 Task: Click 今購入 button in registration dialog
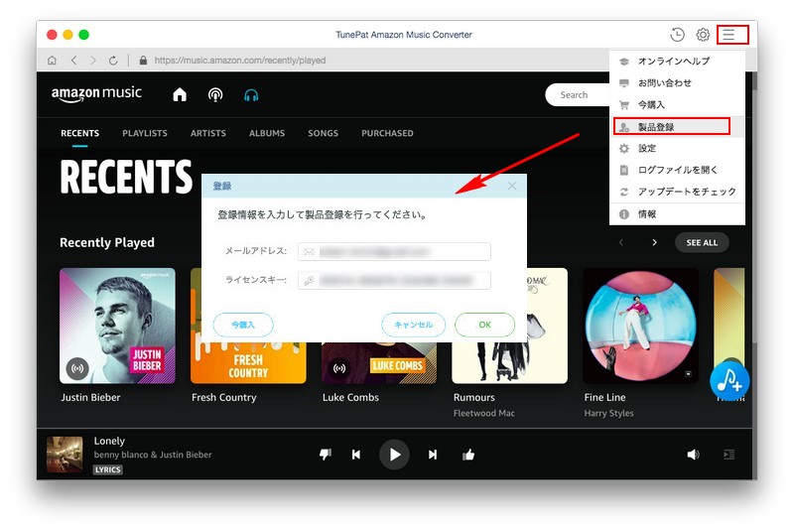coord(243,325)
